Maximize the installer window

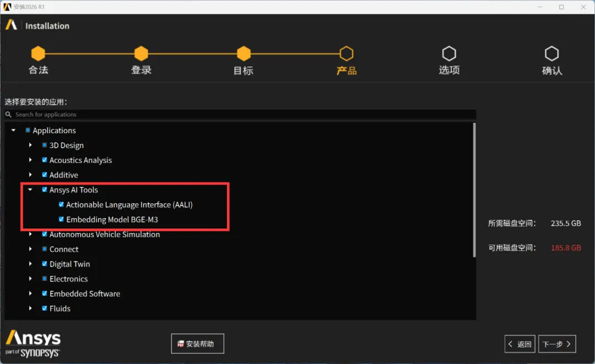click(x=561, y=7)
